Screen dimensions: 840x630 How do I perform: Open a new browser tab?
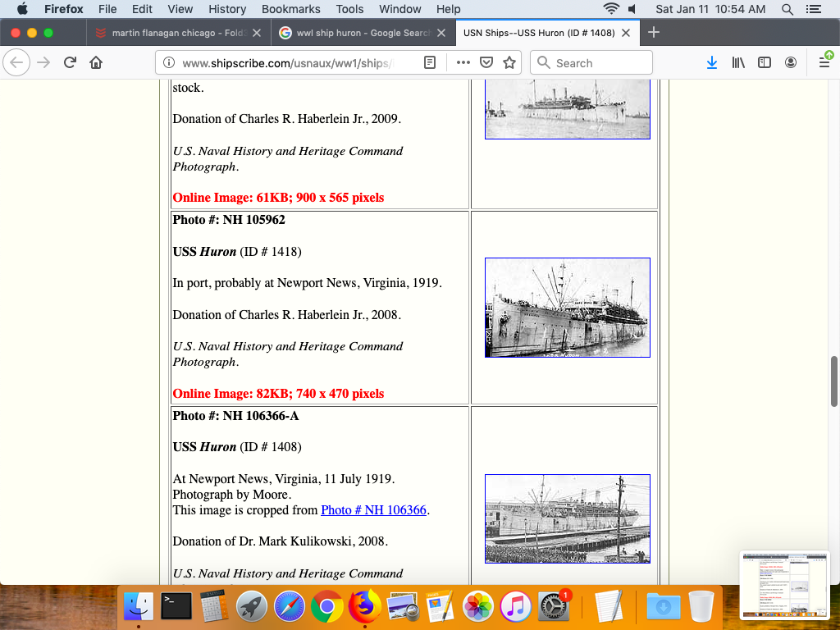654,33
